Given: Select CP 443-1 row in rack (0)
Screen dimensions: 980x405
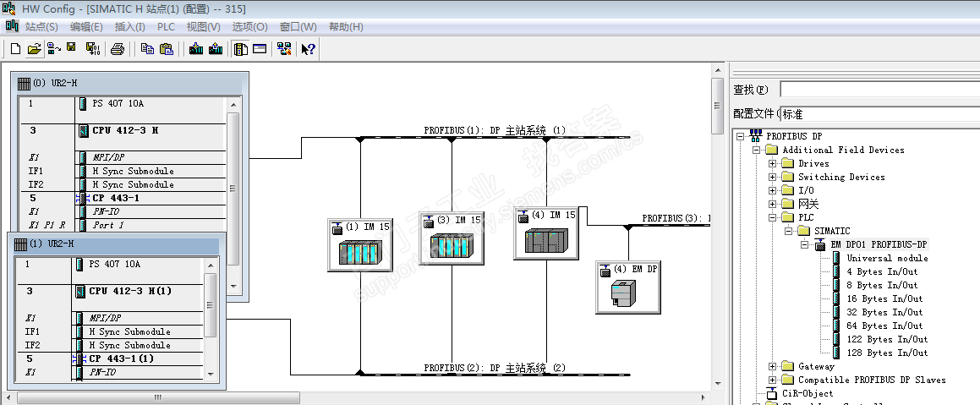Looking at the screenshot, I should click(122, 198).
